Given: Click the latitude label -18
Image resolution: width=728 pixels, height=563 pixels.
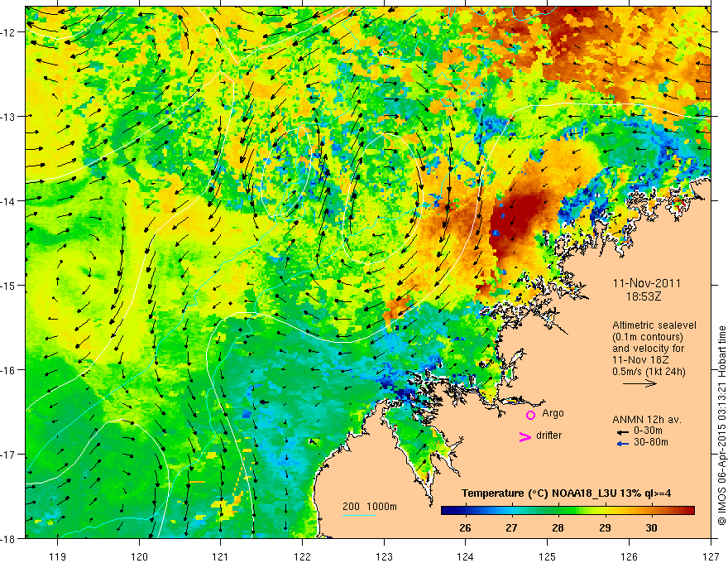Looking at the screenshot, I should click(x=8, y=539).
